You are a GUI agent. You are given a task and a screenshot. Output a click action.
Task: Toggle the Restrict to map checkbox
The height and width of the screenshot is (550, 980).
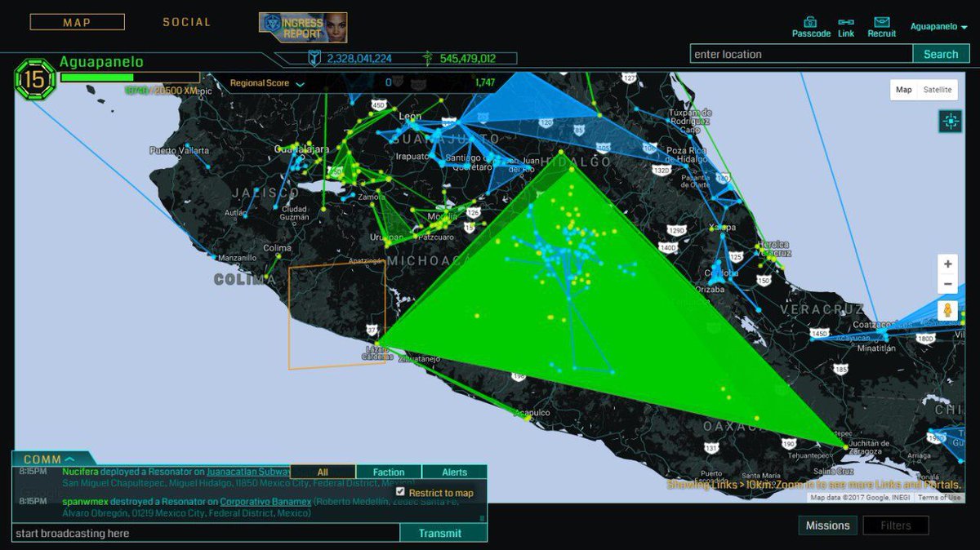click(400, 492)
